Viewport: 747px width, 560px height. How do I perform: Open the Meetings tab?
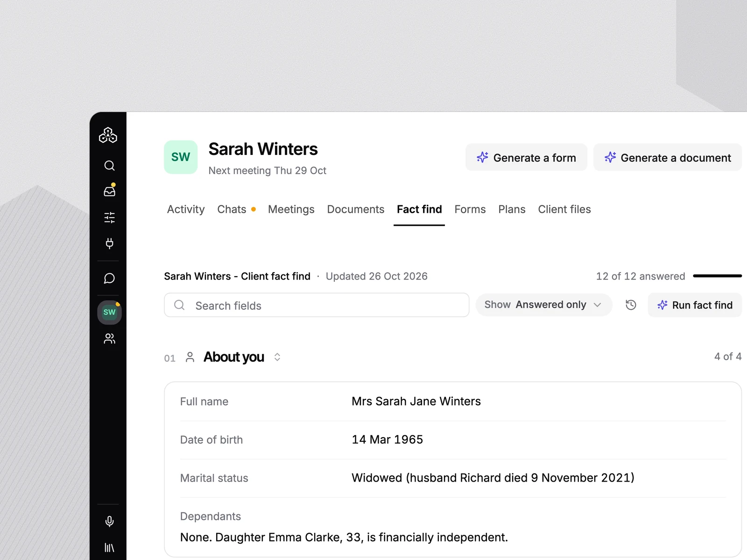[x=291, y=210]
